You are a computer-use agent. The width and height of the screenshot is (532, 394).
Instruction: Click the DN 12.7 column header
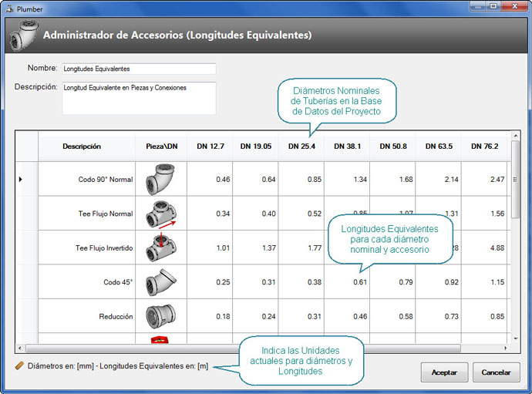click(x=210, y=146)
